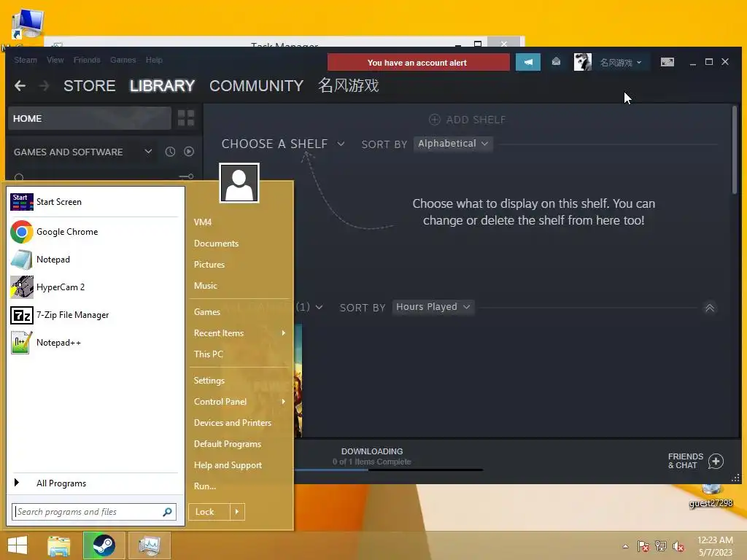Go to the COMMUNITY tab
Viewport: 747px width, 560px height.
(x=256, y=86)
